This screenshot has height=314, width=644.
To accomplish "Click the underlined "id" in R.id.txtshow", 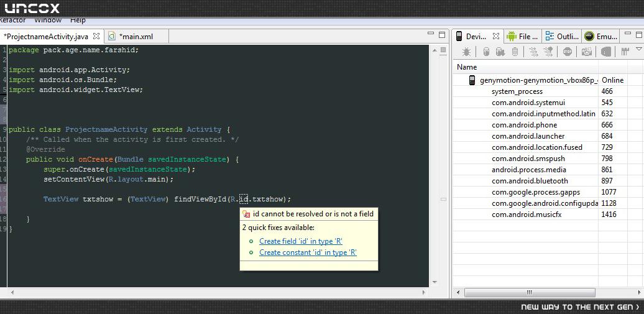I will click(244, 200).
